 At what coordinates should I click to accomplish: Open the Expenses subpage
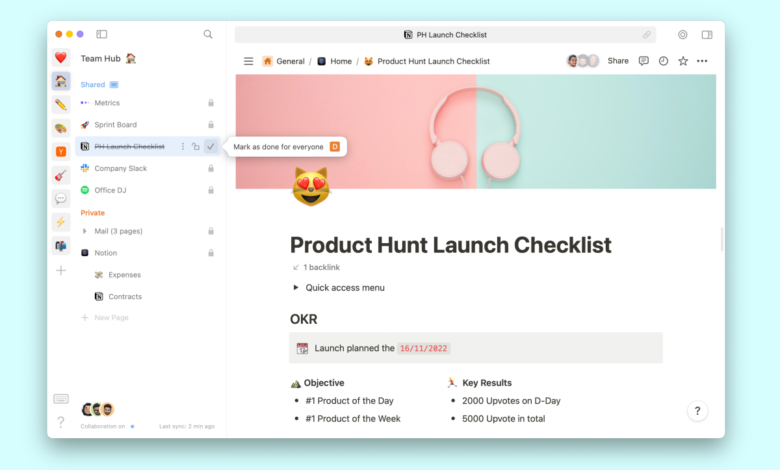point(124,275)
